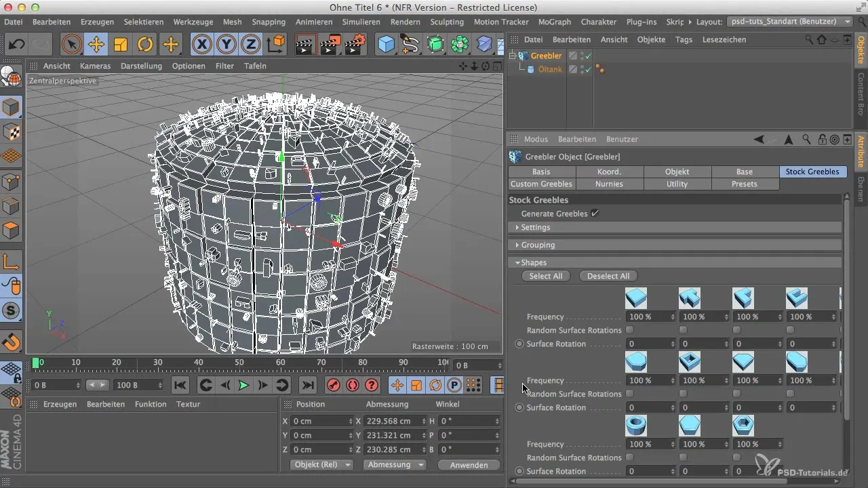The image size is (868, 488).
Task: Toggle first Random Surface Rotations checkbox
Action: [x=629, y=330]
